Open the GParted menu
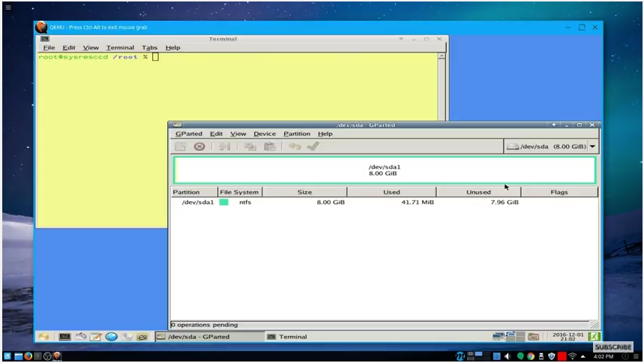 tap(188, 133)
